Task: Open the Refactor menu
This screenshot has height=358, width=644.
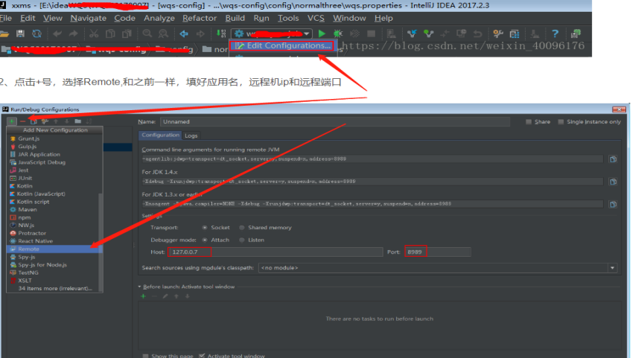Action: [x=200, y=18]
